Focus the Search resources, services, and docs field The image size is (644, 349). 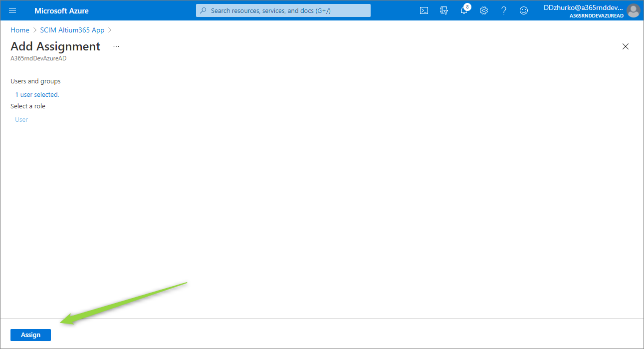pos(283,10)
